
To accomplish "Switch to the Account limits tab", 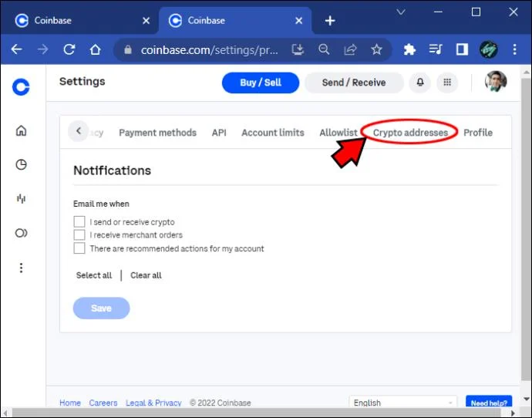I will [x=273, y=133].
